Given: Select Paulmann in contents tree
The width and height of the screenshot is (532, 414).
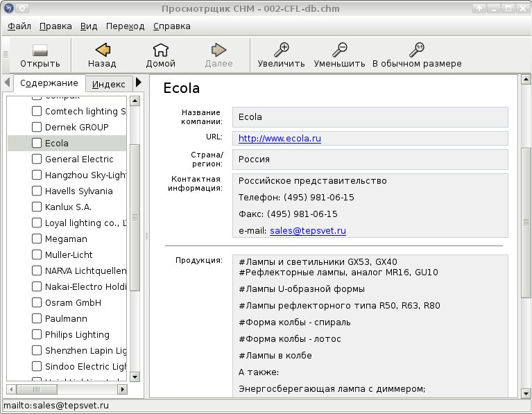Looking at the screenshot, I should pyautogui.click(x=66, y=318).
